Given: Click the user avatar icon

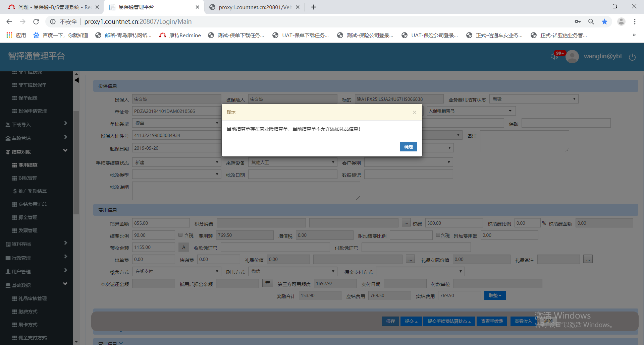Looking at the screenshot, I should click(x=572, y=57).
